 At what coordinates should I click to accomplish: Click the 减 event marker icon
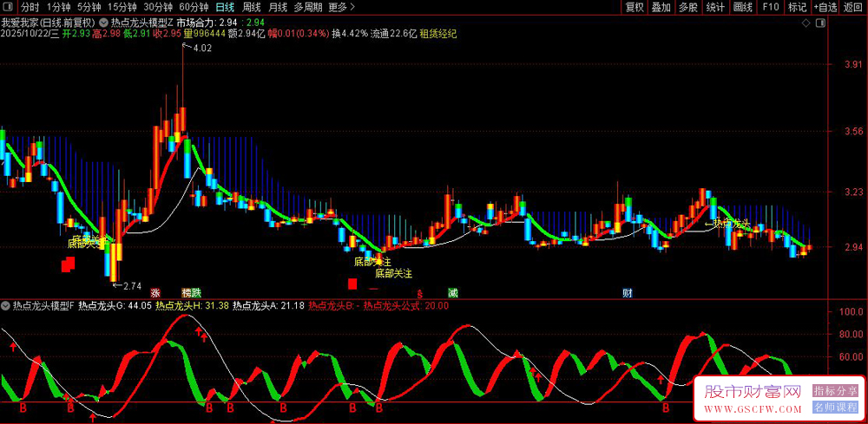click(x=453, y=292)
